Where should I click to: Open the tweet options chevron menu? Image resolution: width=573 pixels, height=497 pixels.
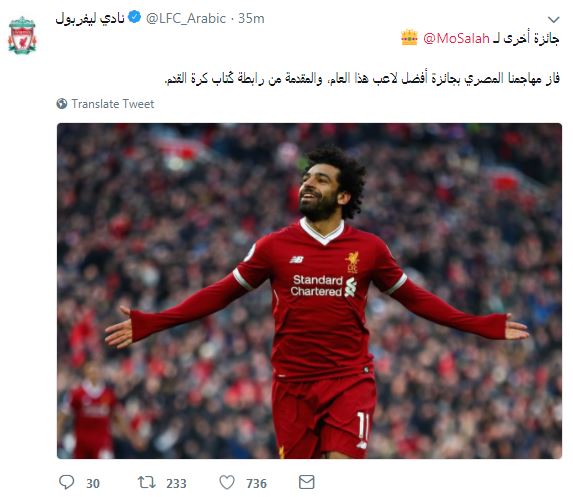click(x=554, y=19)
